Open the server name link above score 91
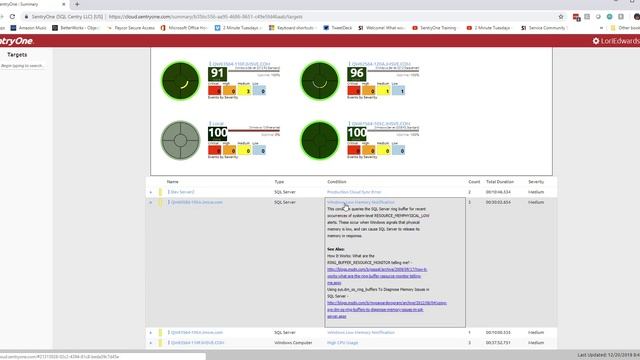Viewport: 640px width, 360px height. coord(241,64)
